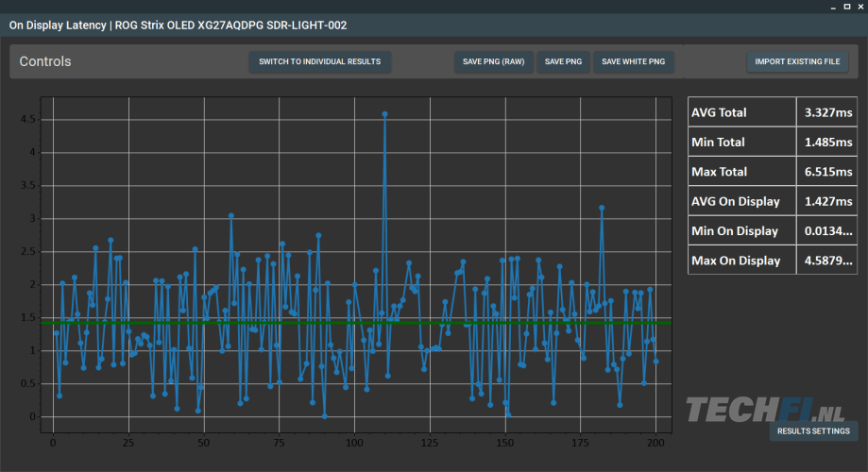This screenshot has height=472, width=868.
Task: Click Switch to Individual Results button
Action: (319, 61)
